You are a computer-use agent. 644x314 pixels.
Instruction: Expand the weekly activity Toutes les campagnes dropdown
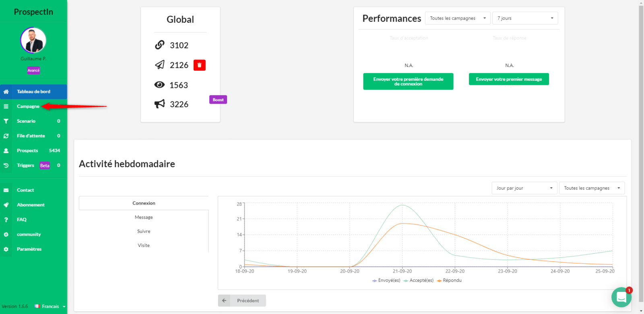(592, 188)
